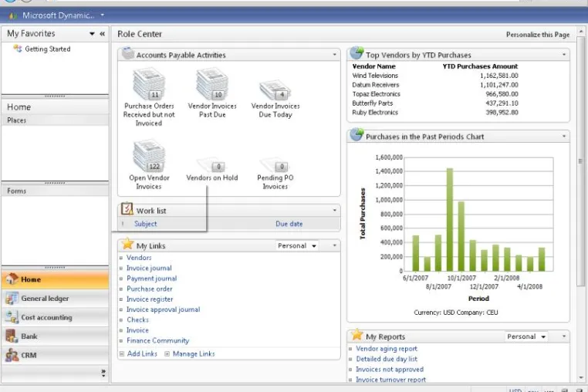588x392 pixels.
Task: Click the General ledger module icon
Action: 12,298
